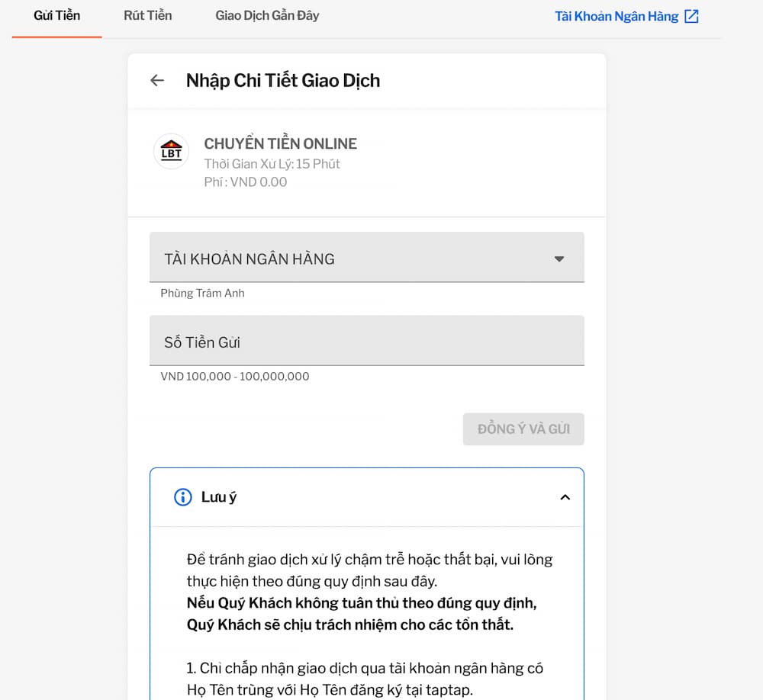Open the Giao Dịch Gần Đây tab
Screen dimensions: 763x700
267,15
